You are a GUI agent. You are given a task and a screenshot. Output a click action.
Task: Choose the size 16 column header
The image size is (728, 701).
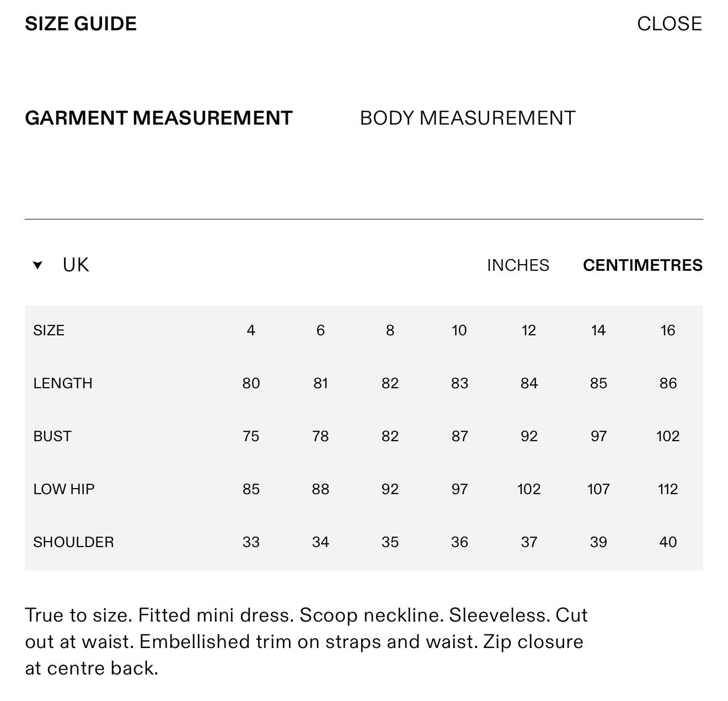click(x=668, y=330)
